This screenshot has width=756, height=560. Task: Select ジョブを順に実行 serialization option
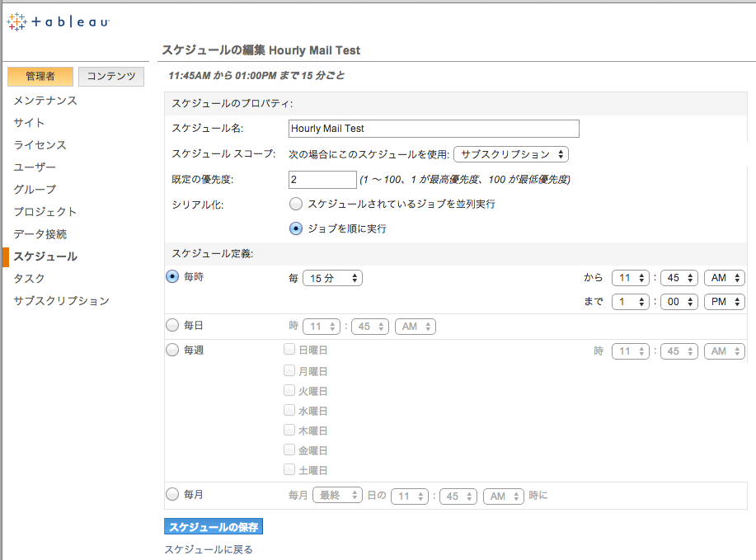pyautogui.click(x=295, y=228)
